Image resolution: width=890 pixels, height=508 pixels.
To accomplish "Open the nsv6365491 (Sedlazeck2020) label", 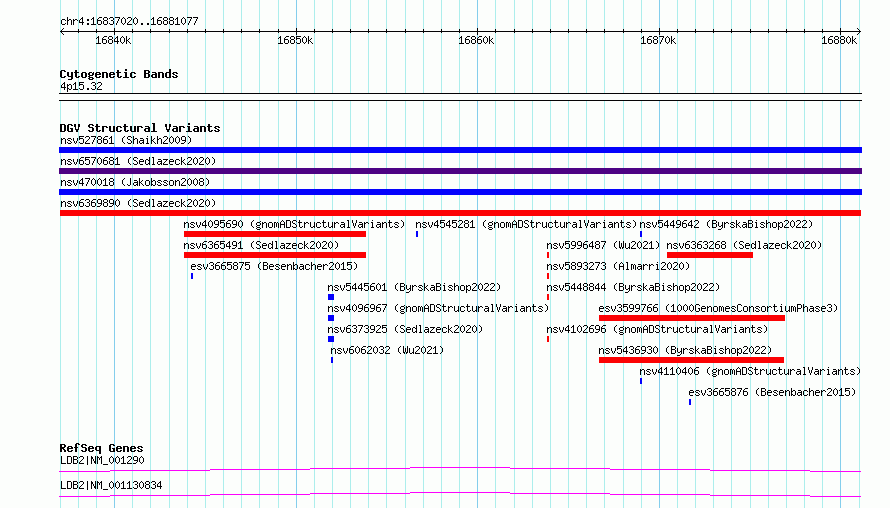I will [261, 245].
